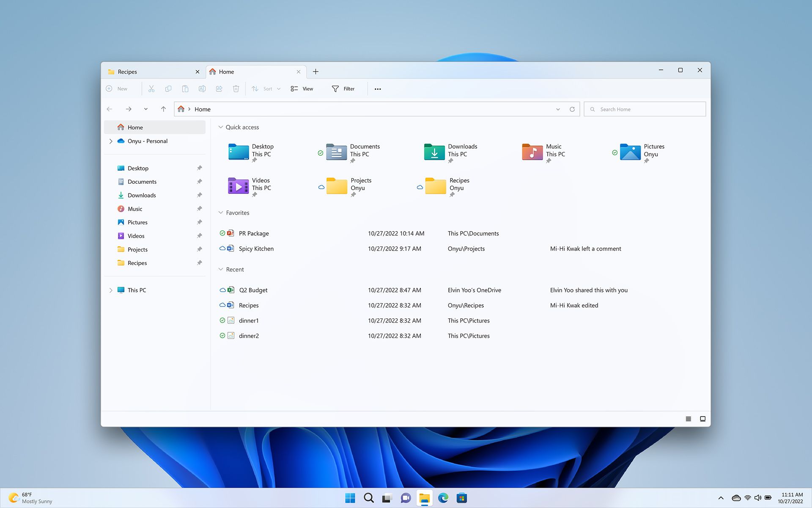Click the back navigation button
Image resolution: width=812 pixels, height=508 pixels.
point(110,109)
